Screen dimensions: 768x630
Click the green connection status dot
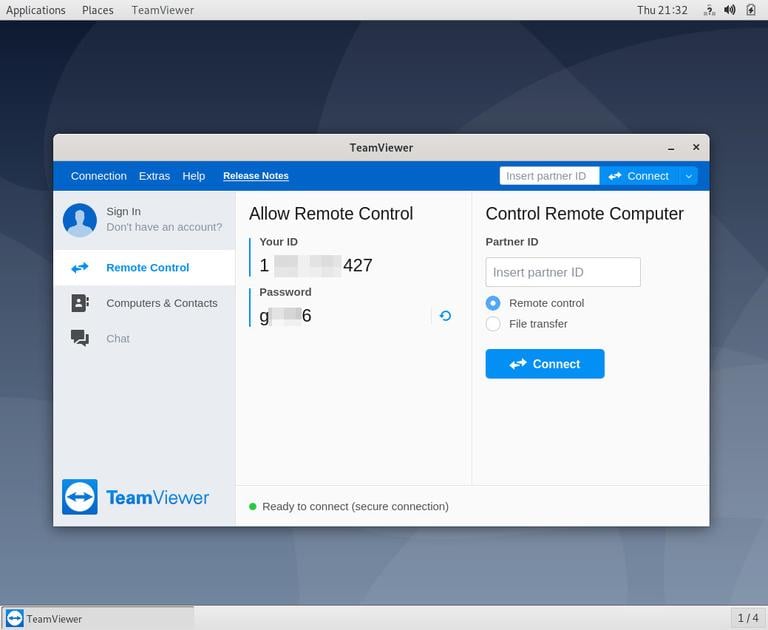(253, 506)
